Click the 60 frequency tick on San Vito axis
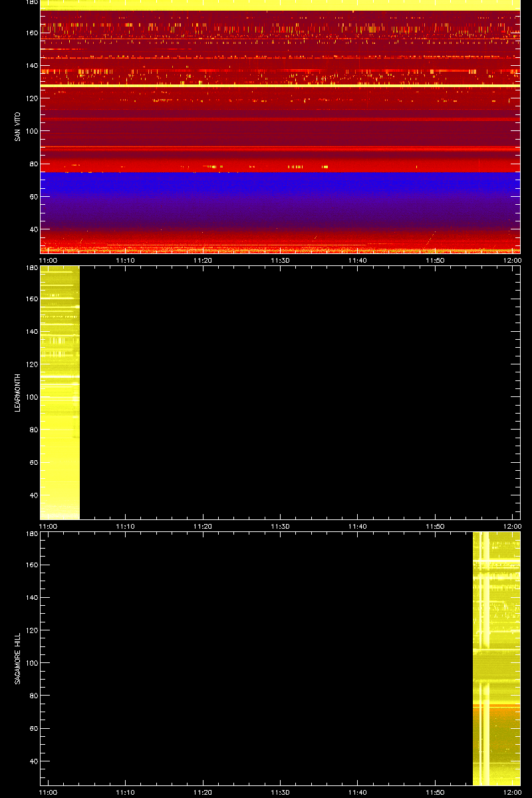The height and width of the screenshot is (798, 532). coord(33,196)
